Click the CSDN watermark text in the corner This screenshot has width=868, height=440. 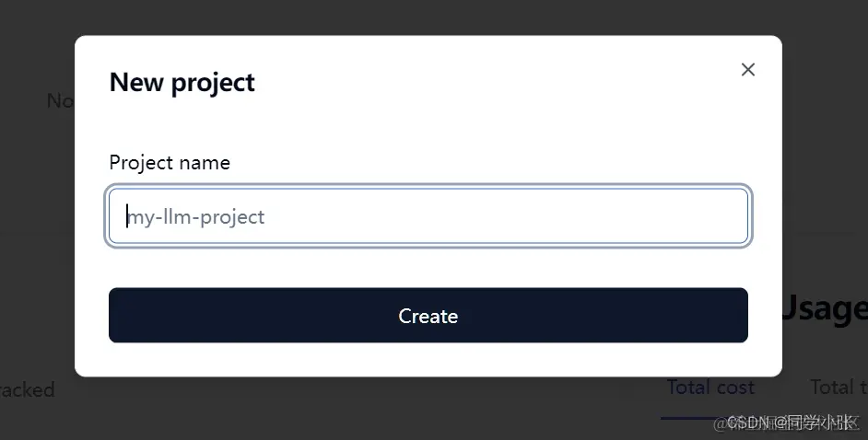tap(792, 423)
